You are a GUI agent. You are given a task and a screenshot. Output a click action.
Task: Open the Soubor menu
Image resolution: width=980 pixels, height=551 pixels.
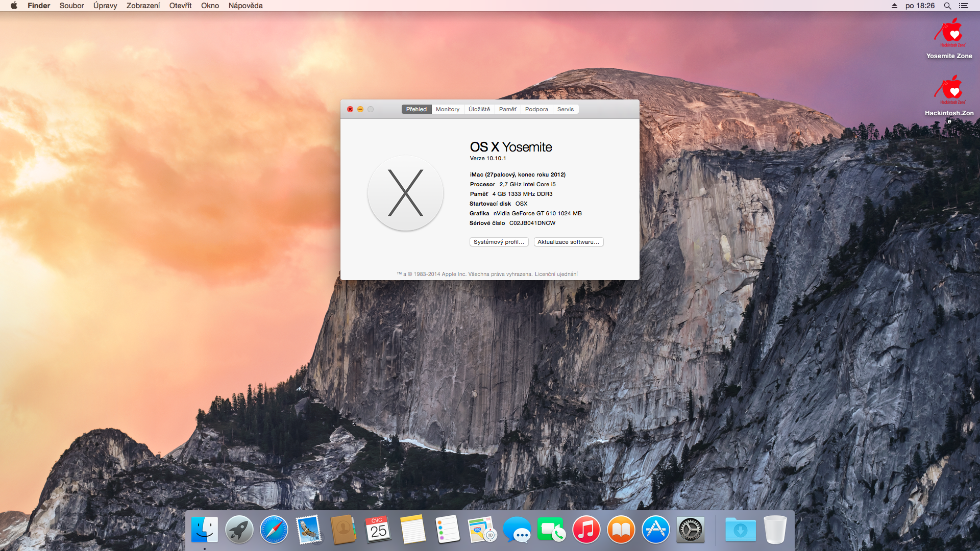[71, 6]
